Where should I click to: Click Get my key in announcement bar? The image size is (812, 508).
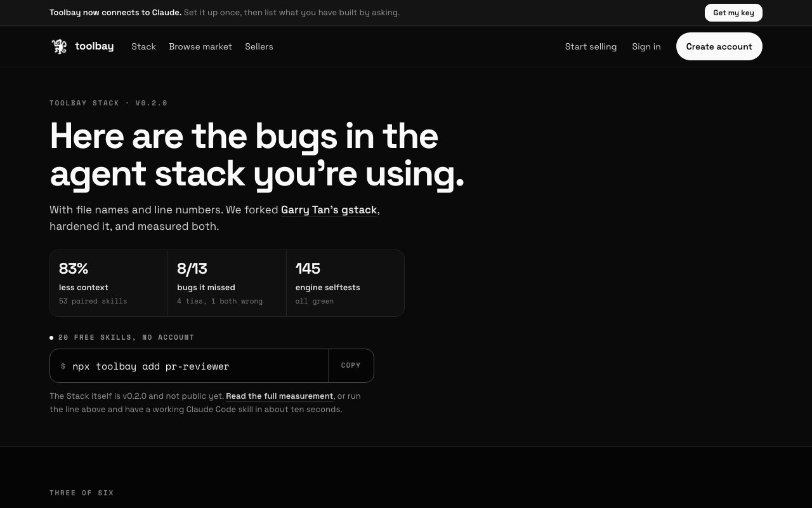(x=733, y=13)
